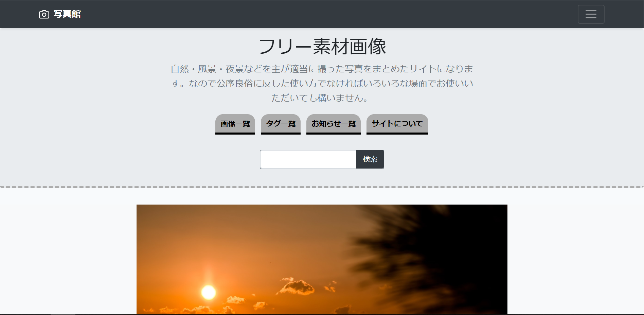Open the 画像一覧 page

pyautogui.click(x=235, y=124)
